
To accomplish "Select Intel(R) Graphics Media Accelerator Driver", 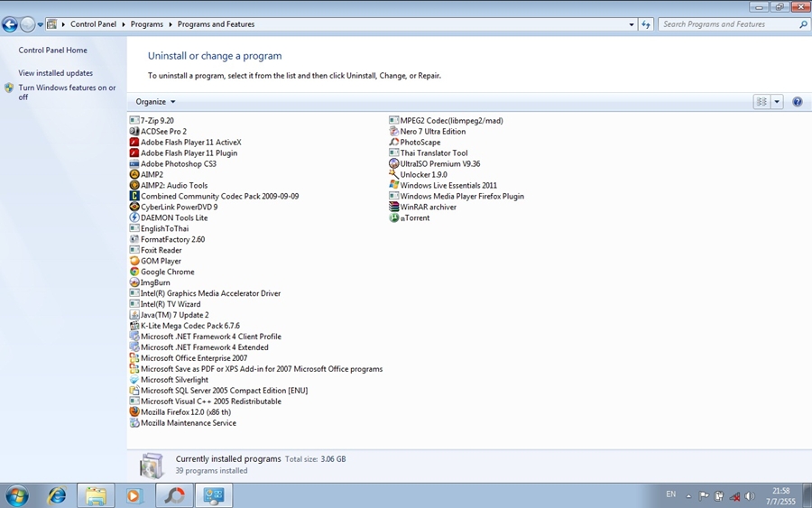I will 205,293.
